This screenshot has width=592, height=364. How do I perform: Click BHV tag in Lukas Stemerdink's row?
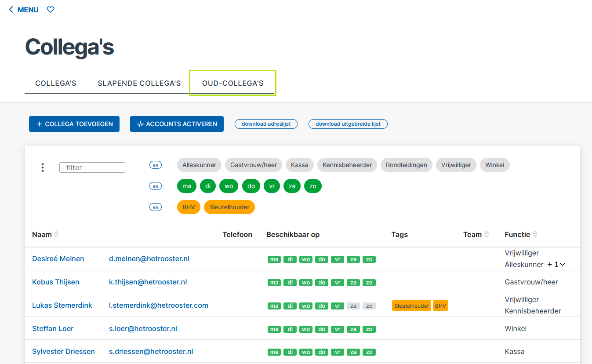[x=440, y=306]
